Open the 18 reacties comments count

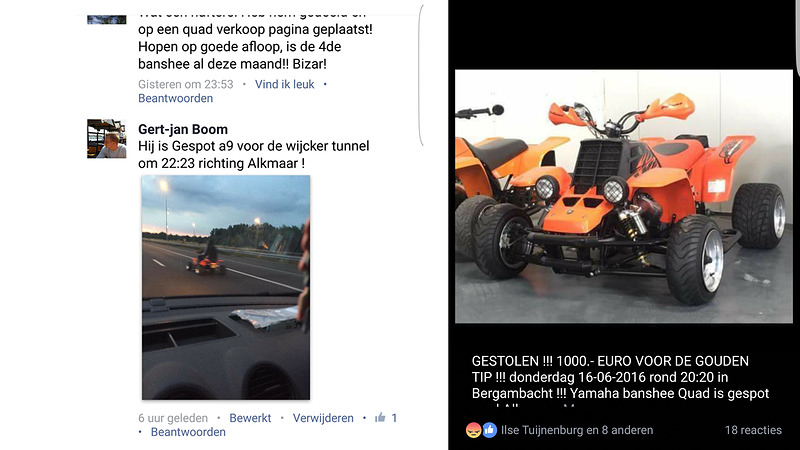[753, 430]
